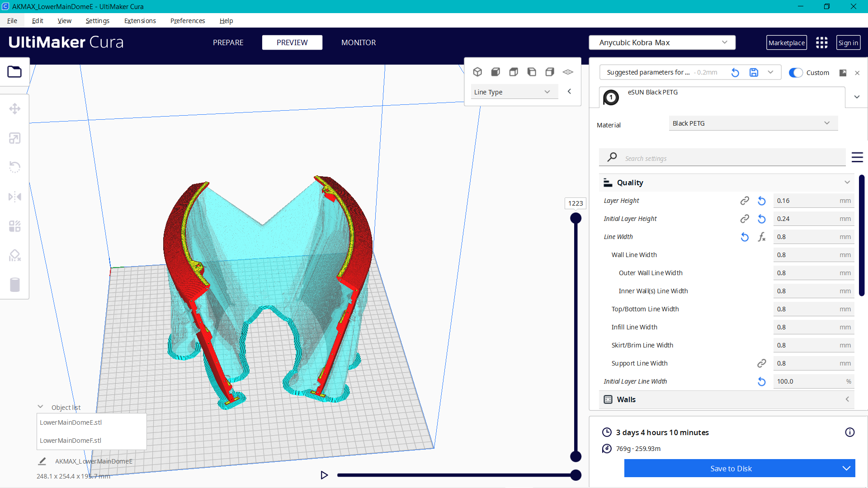Open the file folder icon to load model
868x488 pixels.
click(x=14, y=71)
